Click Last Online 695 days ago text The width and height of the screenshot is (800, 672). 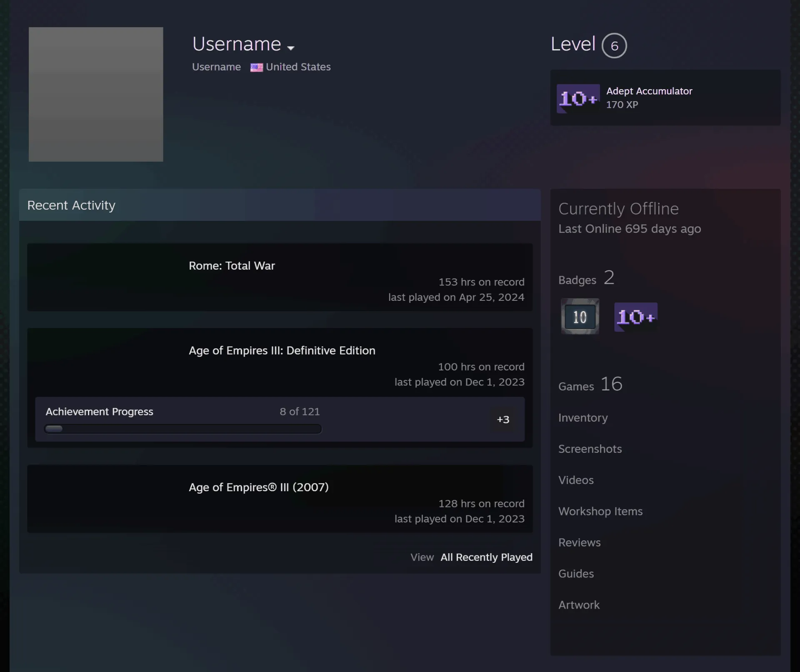click(x=630, y=229)
